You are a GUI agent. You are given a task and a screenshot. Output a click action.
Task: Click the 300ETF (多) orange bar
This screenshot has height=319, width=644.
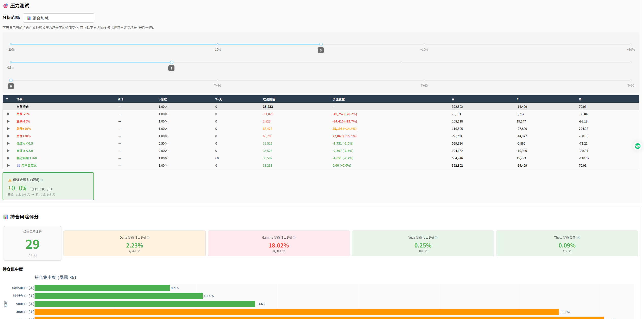tap(297, 312)
